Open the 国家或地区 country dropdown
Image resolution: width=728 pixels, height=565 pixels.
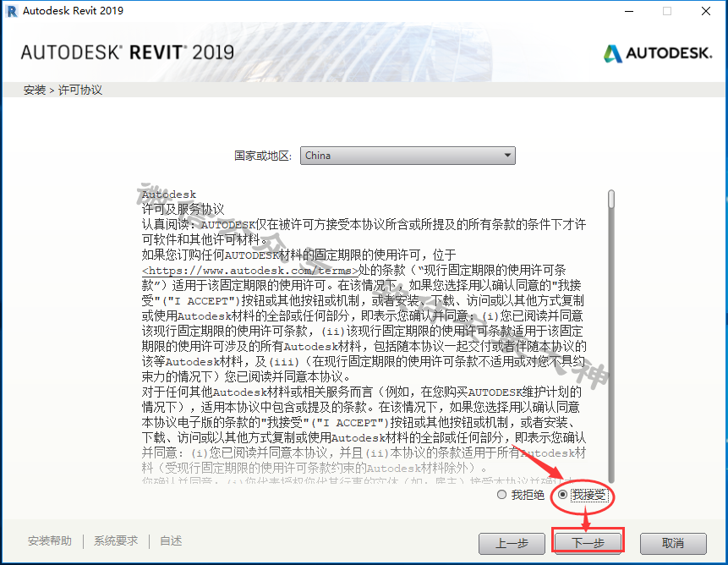click(408, 156)
